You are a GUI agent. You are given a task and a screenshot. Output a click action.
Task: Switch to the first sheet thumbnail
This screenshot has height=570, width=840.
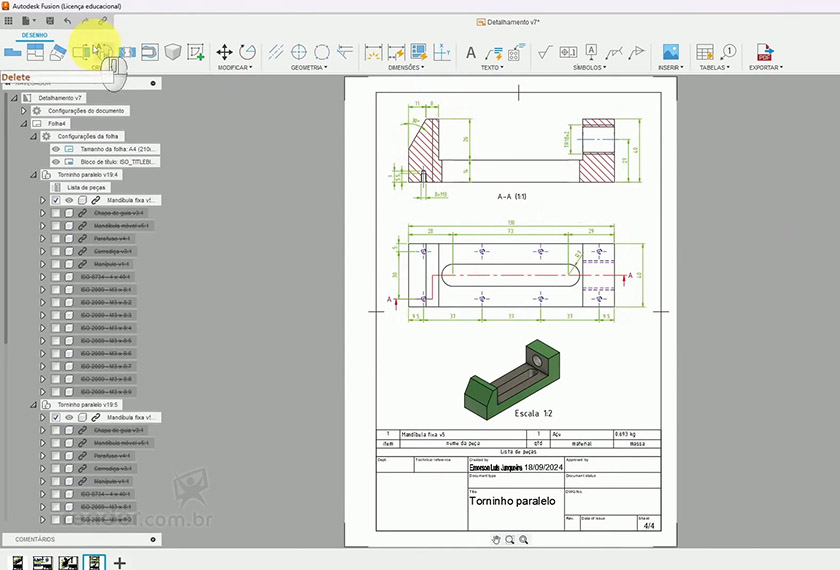point(18,563)
